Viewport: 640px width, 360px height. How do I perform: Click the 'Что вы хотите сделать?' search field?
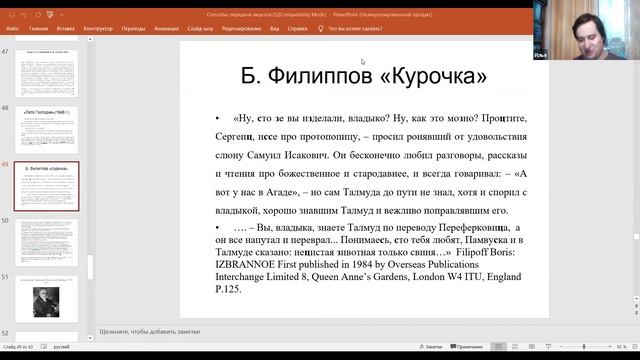pos(355,29)
